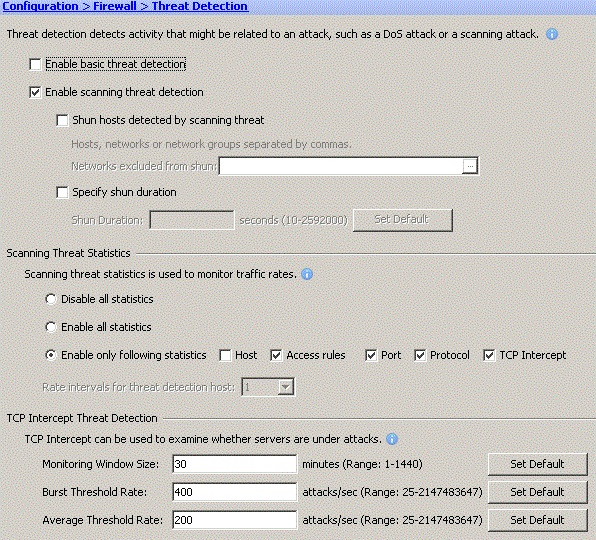Go to Configuration in the breadcrumb
Image resolution: width=596 pixels, height=540 pixels.
pos(41,6)
